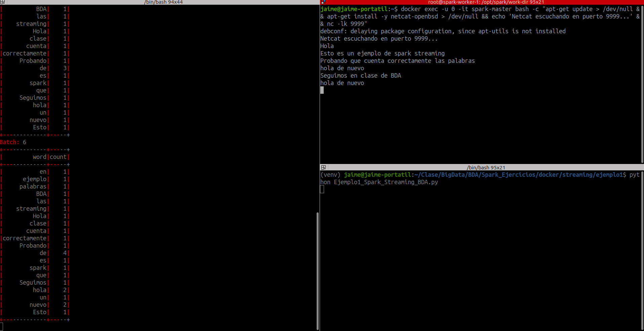
Task: Click the 'word' column header in the Batch 6 table
Action: (39, 157)
